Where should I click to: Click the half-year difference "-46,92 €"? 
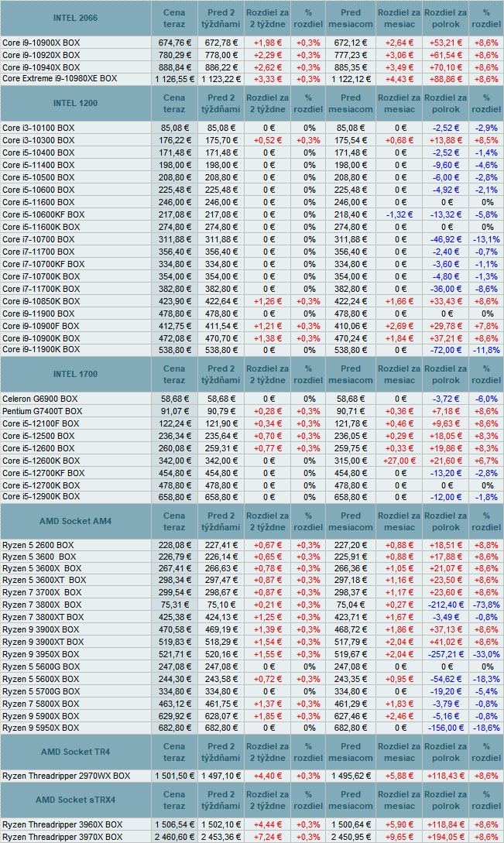click(x=446, y=239)
